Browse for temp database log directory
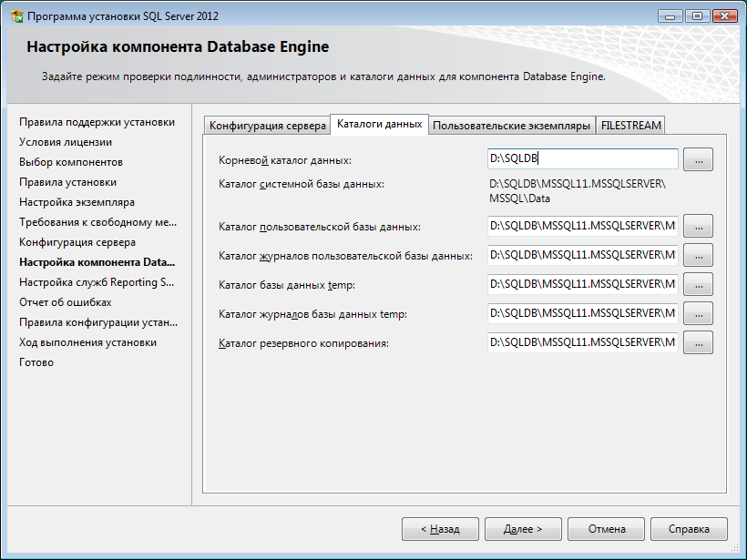This screenshot has height=560, width=747. click(x=698, y=314)
